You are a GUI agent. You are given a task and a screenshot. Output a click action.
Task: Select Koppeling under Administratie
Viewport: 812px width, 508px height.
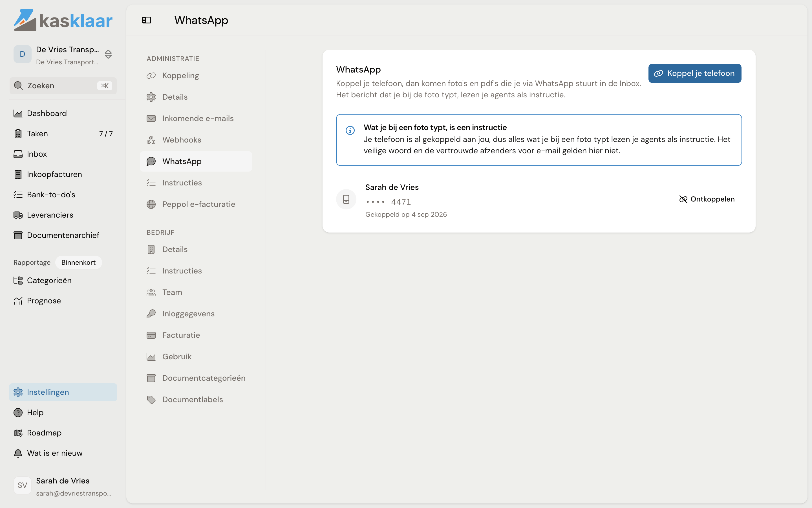coord(196,76)
